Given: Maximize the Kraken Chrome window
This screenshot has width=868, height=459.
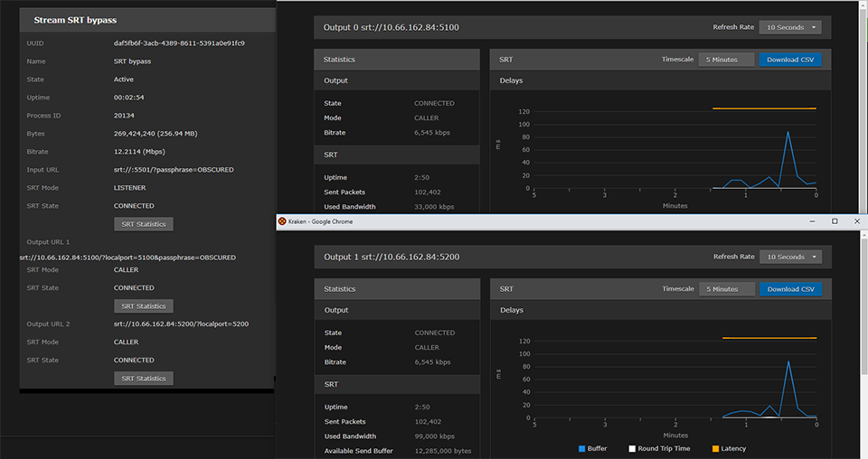Looking at the screenshot, I should [834, 221].
